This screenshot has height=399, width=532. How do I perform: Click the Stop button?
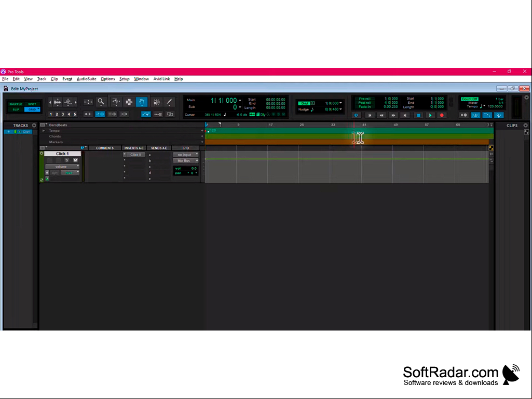[x=418, y=115]
